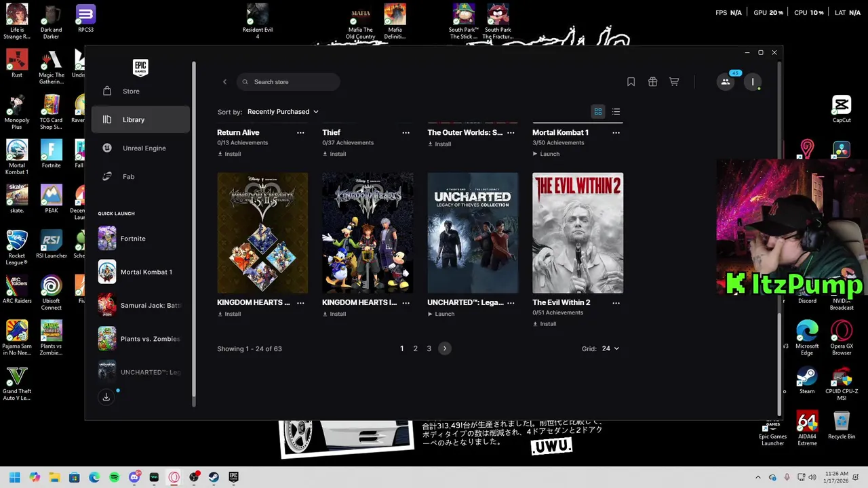
Task: Open options menu for Thief
Action: [406, 133]
